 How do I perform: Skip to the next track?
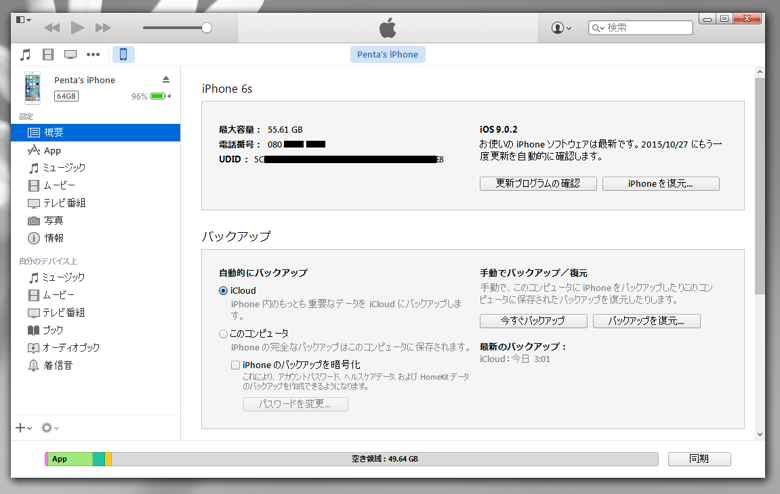pos(103,28)
